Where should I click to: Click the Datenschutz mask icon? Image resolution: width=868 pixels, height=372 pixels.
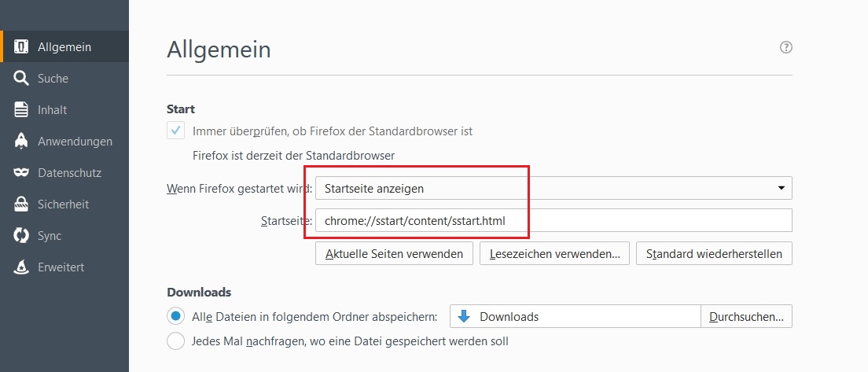click(x=22, y=173)
